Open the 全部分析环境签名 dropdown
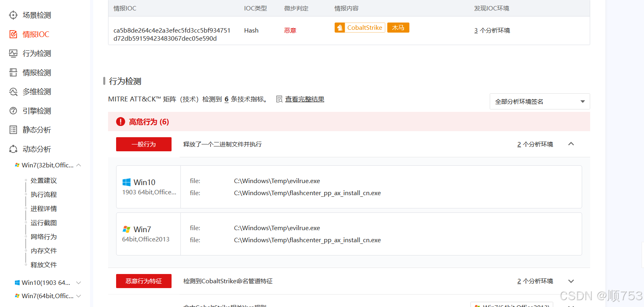644x307 pixels. click(540, 101)
